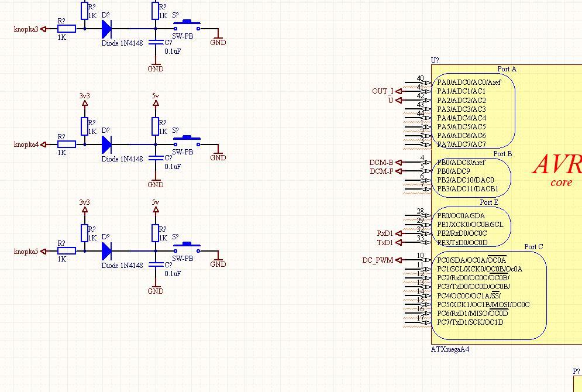Screen dimensions: 582x392
Task: Select the knopka3 net port
Action: [26, 29]
